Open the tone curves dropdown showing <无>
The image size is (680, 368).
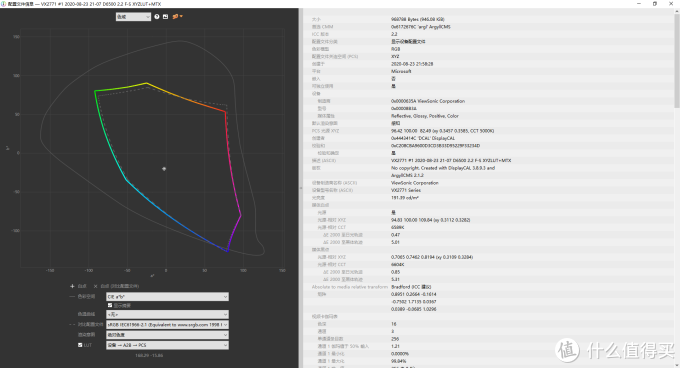pos(167,314)
